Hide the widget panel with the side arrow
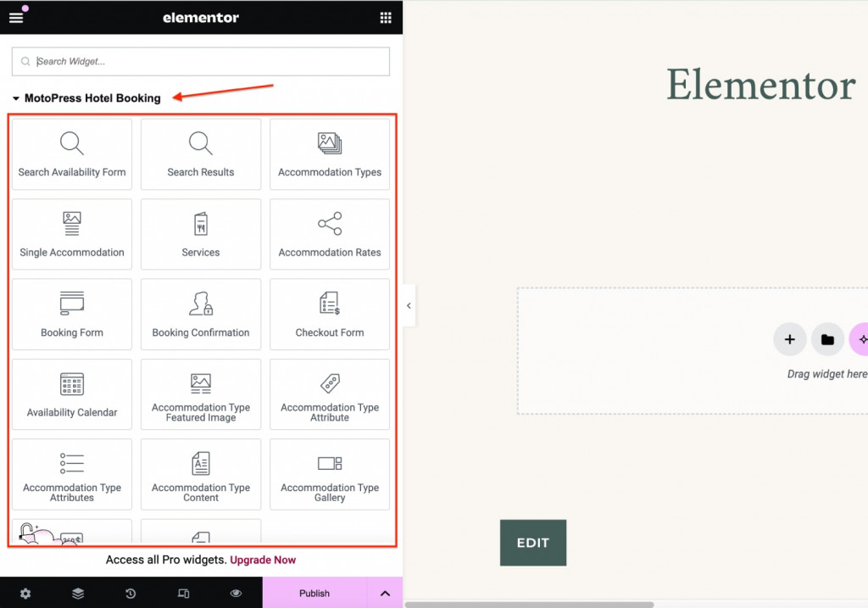The image size is (868, 608). pos(408,305)
